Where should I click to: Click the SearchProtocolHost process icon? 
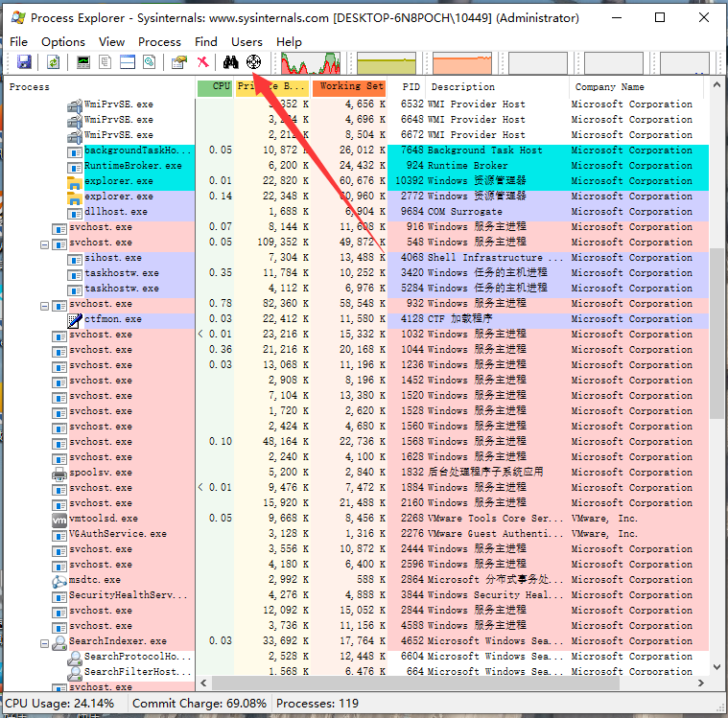[74, 658]
